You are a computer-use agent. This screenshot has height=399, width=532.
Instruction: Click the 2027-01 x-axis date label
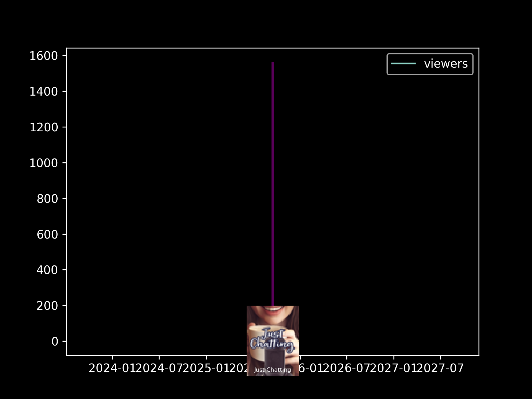tap(394, 369)
